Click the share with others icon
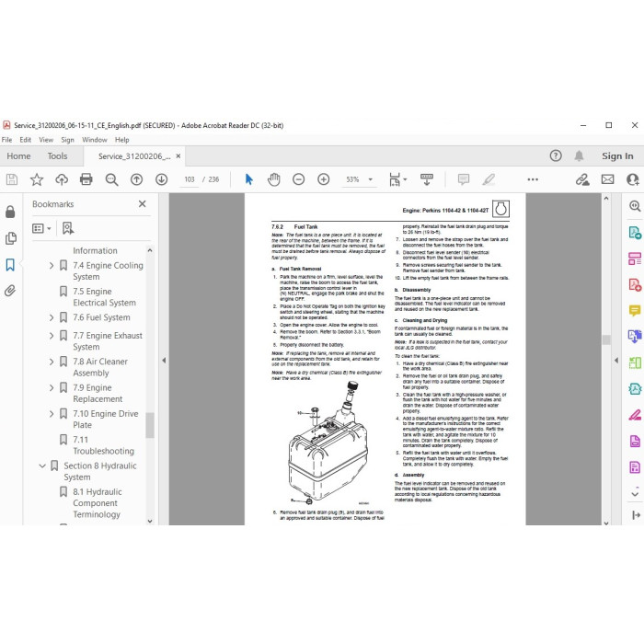The height and width of the screenshot is (644, 644). (633, 179)
